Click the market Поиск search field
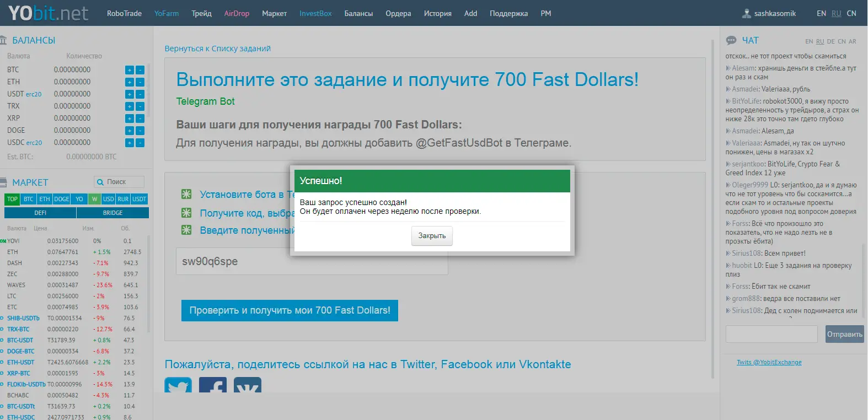Viewport: 868px width, 420px height. coord(119,182)
